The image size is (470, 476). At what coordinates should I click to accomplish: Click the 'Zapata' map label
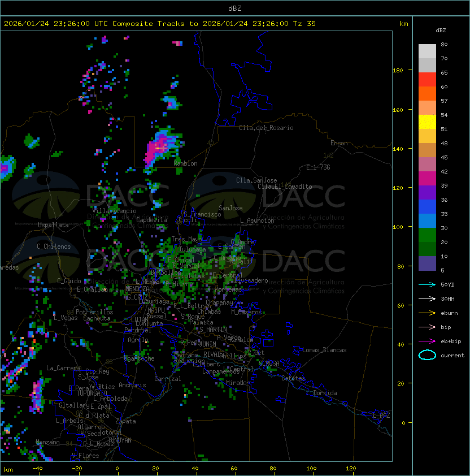click(x=125, y=421)
